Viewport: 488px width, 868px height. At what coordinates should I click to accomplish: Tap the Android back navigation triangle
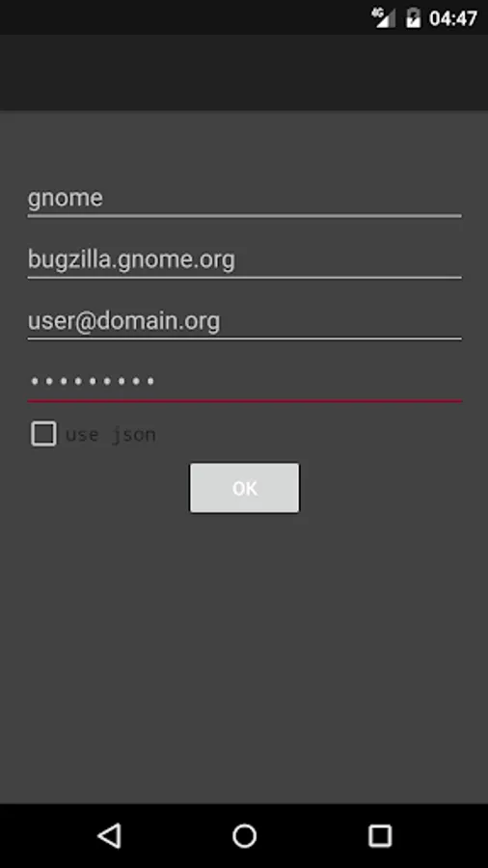(x=110, y=835)
